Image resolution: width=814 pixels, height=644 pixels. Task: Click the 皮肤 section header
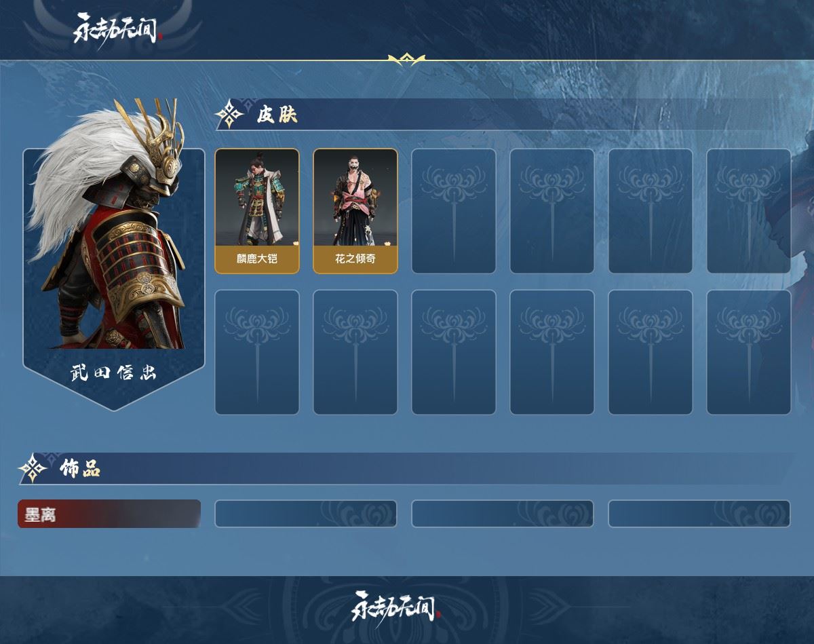(277, 115)
